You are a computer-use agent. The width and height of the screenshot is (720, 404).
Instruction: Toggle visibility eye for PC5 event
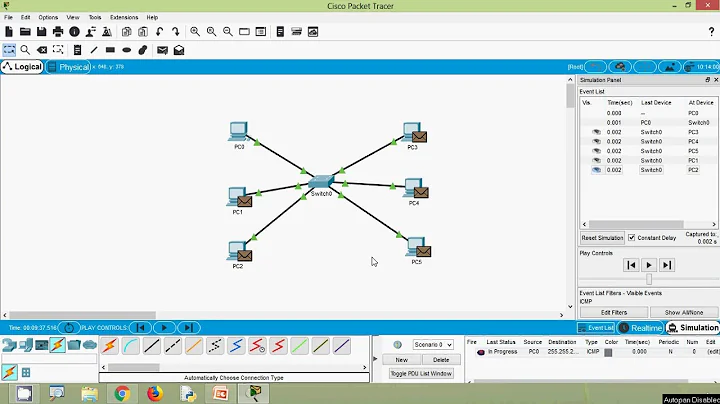596,151
